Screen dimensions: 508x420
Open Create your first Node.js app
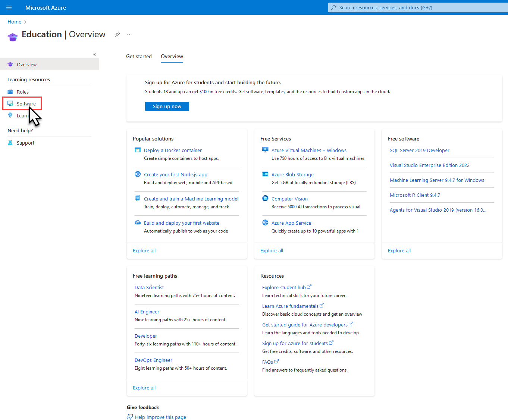[x=176, y=175]
